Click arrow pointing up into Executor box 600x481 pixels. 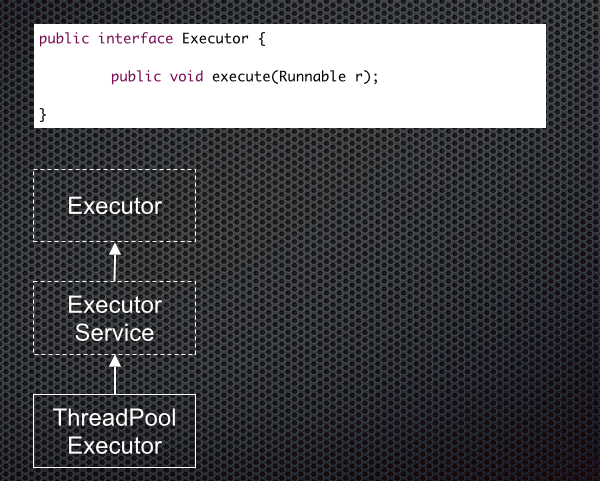115,262
